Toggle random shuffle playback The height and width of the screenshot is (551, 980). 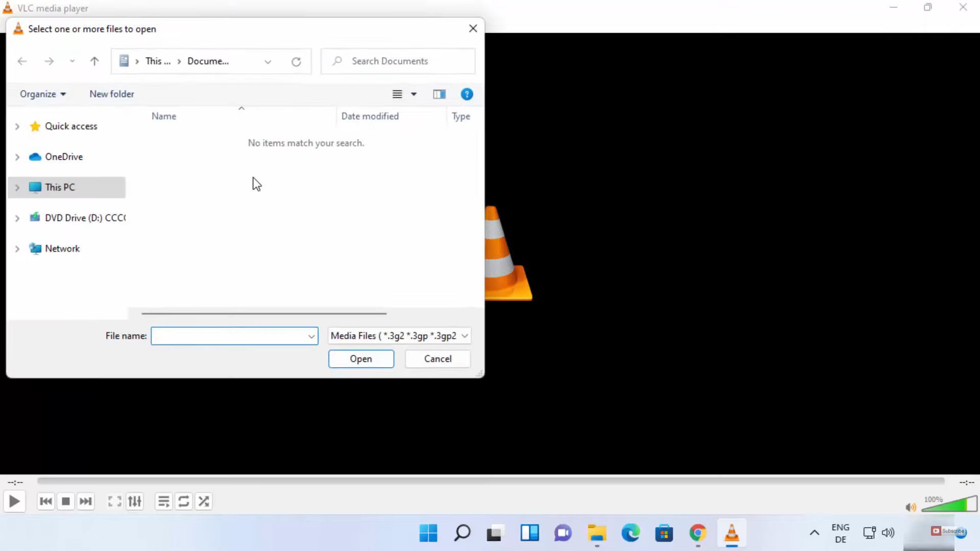pyautogui.click(x=204, y=502)
